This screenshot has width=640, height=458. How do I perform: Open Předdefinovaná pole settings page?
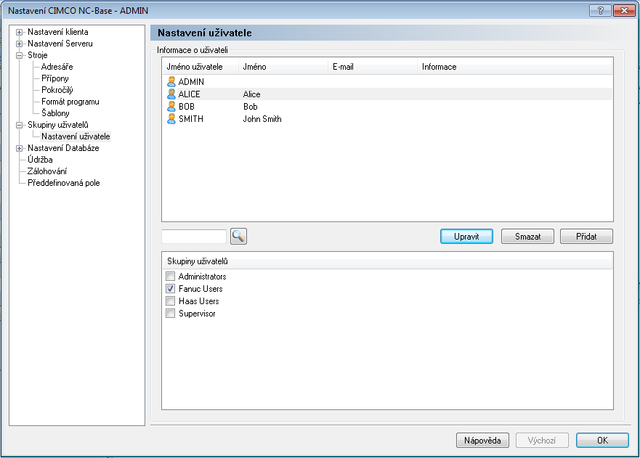[x=63, y=183]
